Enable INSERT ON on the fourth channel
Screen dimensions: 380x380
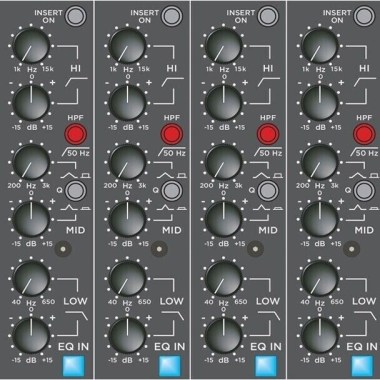pyautogui.click(x=364, y=16)
